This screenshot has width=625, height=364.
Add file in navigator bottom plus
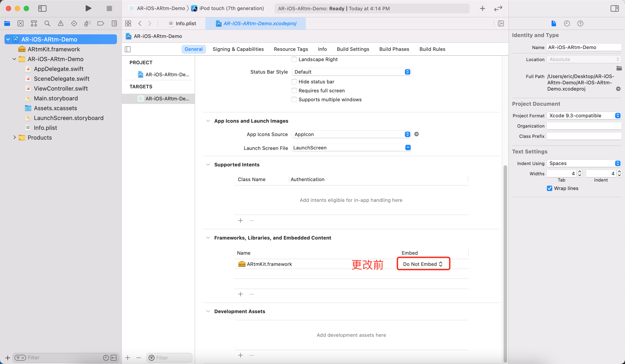[8, 358]
